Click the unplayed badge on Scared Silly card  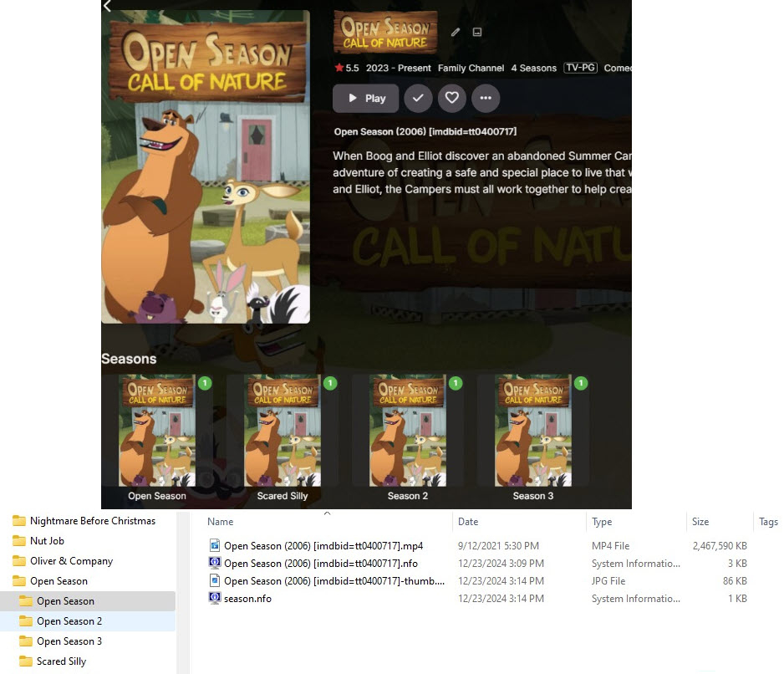(x=330, y=383)
